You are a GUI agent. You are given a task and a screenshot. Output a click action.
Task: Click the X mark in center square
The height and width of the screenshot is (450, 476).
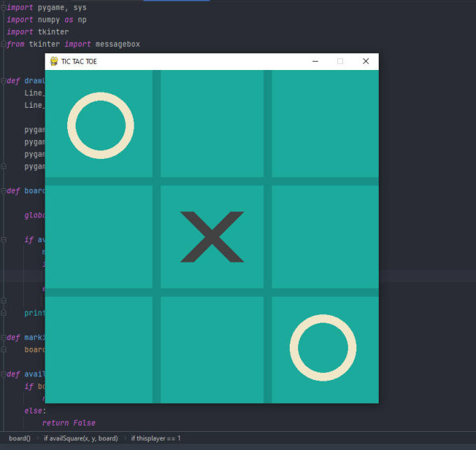(x=212, y=237)
